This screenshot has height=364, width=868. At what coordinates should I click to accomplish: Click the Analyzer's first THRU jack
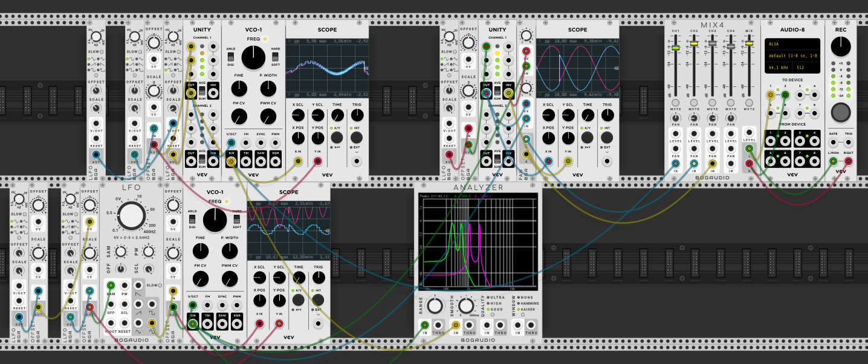[438, 327]
